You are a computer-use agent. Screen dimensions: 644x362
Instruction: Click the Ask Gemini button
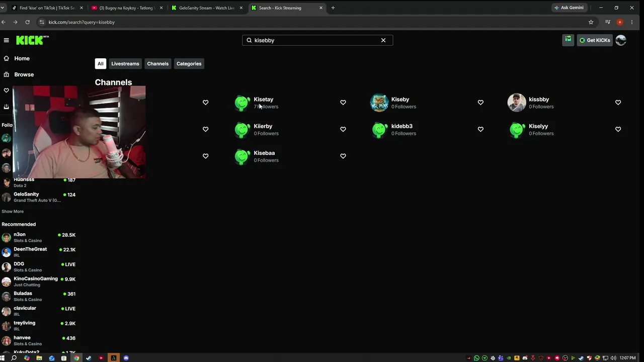tap(569, 8)
